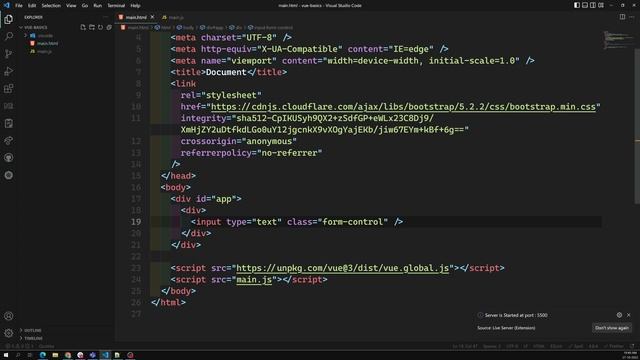Screen dimensions: 640x360
Task: Open the Explorer view in activity bar
Action: coord(9,19)
